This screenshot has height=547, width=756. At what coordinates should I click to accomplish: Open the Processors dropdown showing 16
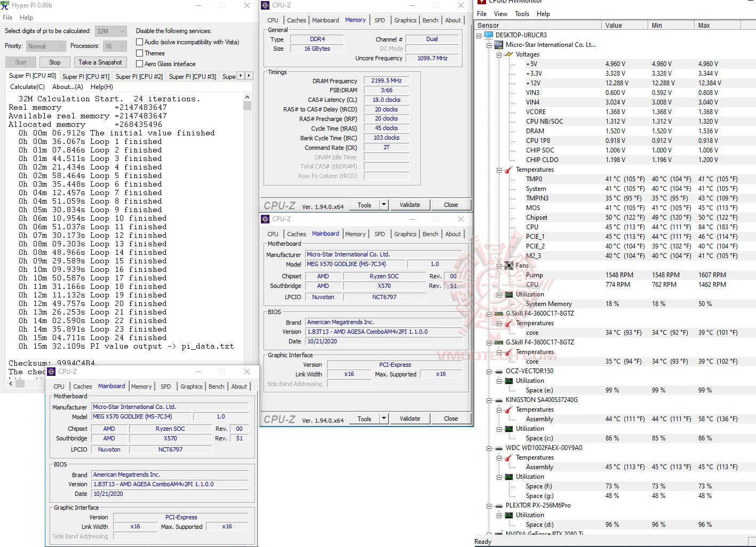[x=114, y=46]
